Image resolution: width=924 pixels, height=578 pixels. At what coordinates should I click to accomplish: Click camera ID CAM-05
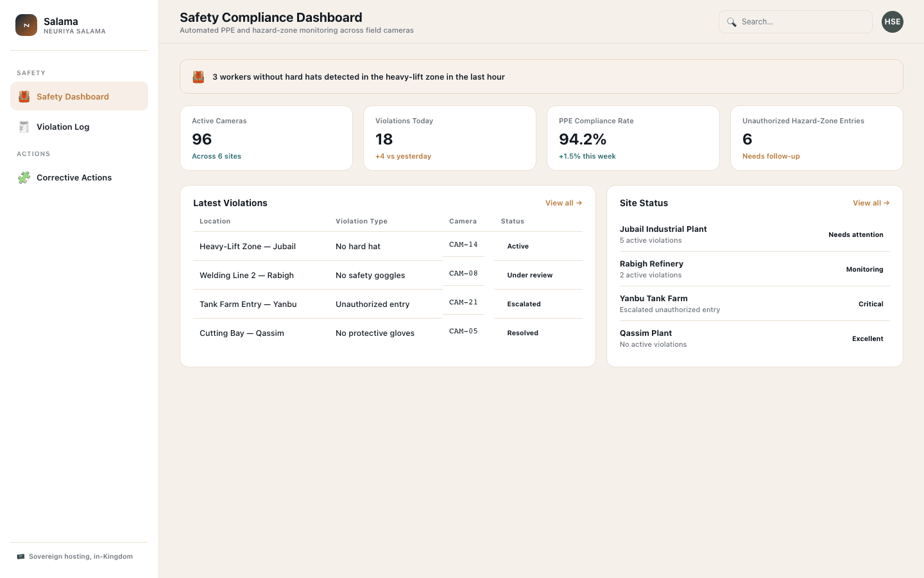(x=463, y=331)
